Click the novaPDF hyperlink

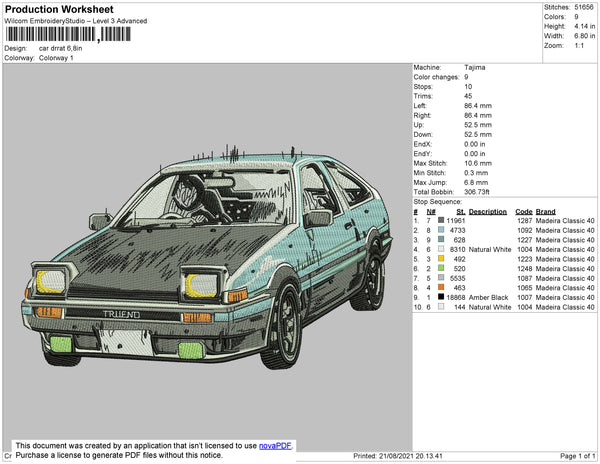275,446
